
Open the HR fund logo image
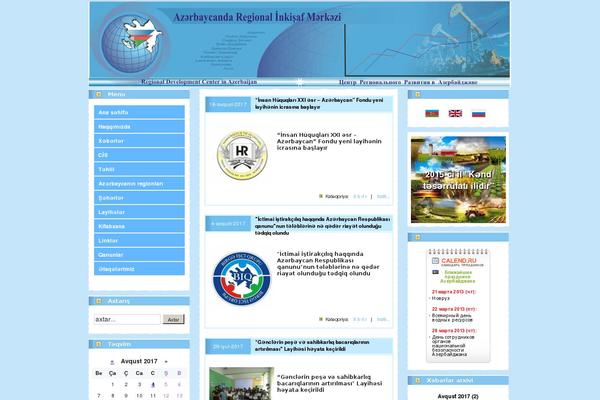tap(242, 155)
